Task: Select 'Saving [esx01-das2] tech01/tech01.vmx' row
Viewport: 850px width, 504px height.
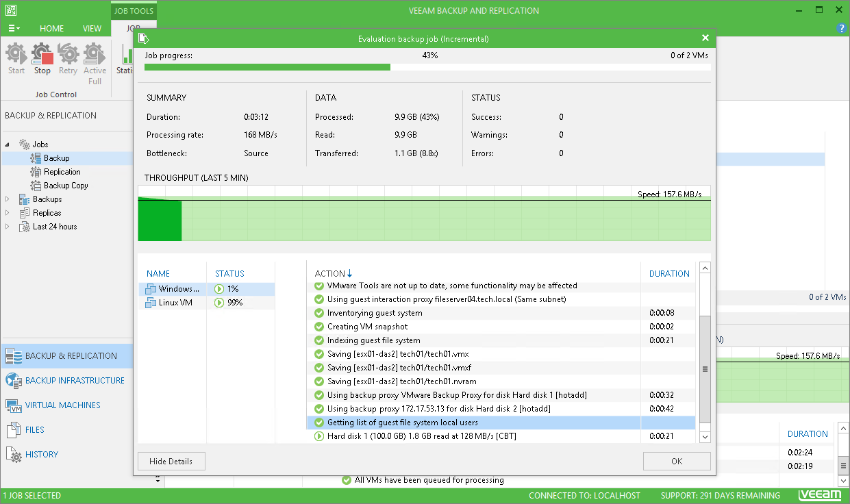Action: 501,354
